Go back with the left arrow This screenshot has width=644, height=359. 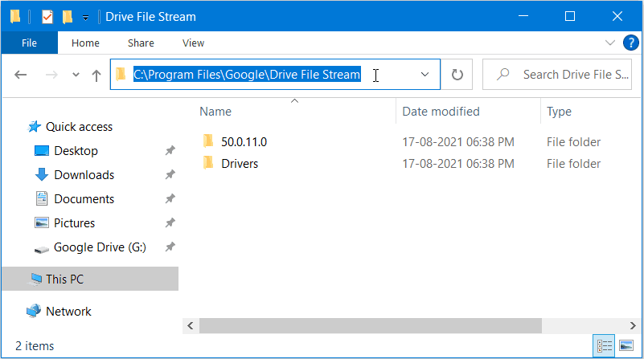click(x=21, y=75)
